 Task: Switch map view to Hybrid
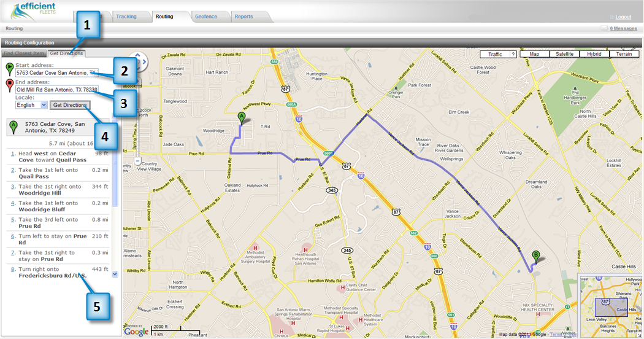pos(594,54)
